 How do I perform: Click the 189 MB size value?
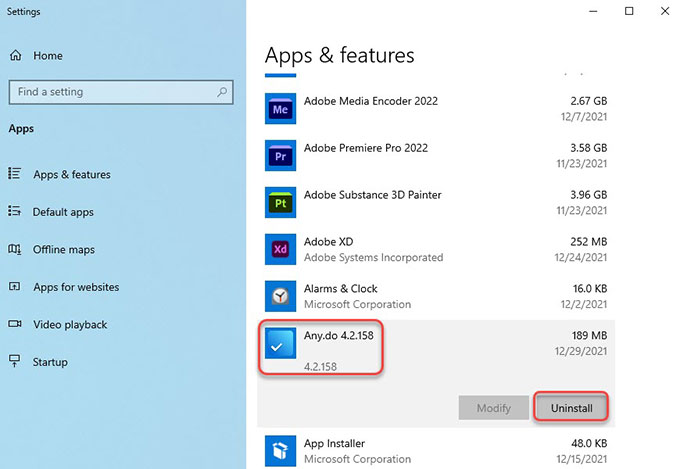point(589,335)
